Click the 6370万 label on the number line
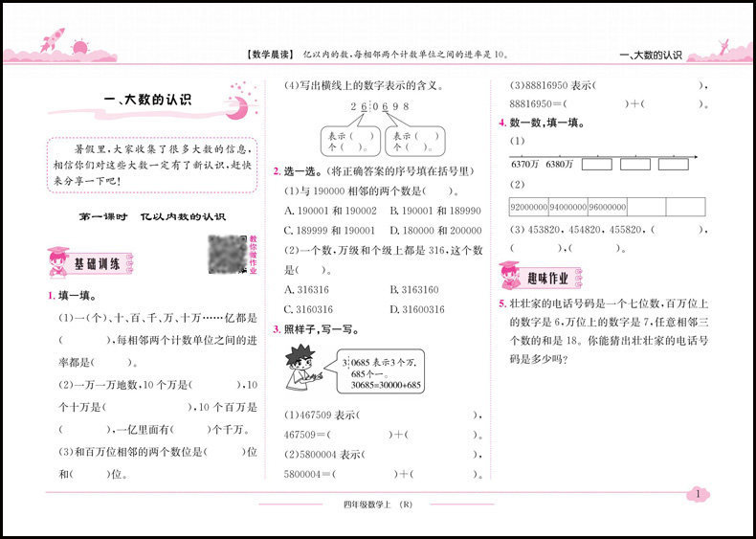The width and height of the screenshot is (756, 539). (524, 164)
